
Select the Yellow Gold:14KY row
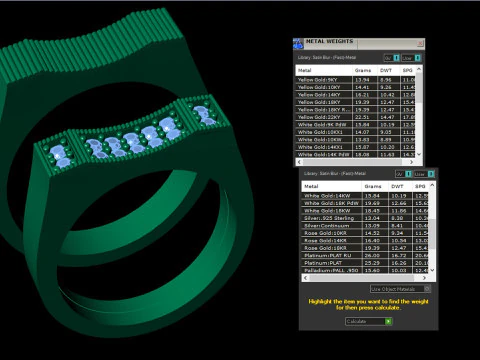356,95
